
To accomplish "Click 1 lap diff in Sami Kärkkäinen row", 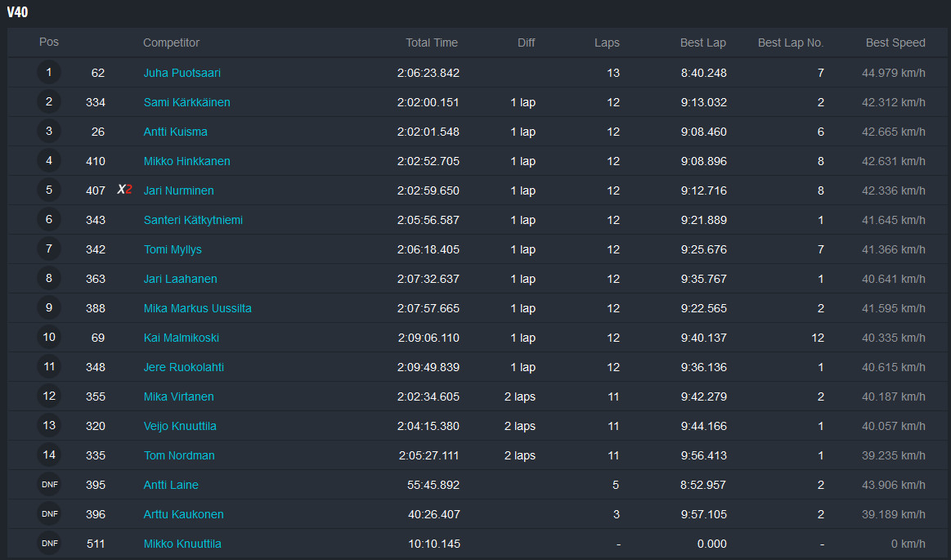I will pyautogui.click(x=523, y=102).
